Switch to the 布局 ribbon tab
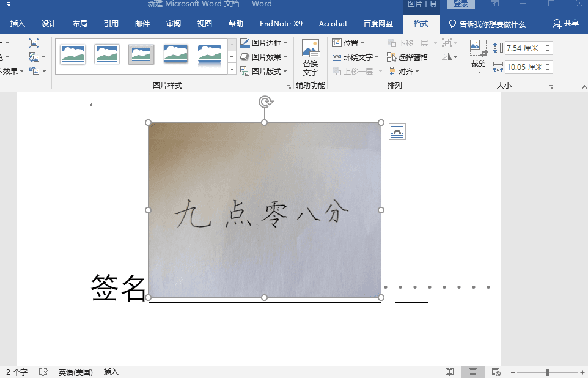 click(x=79, y=24)
